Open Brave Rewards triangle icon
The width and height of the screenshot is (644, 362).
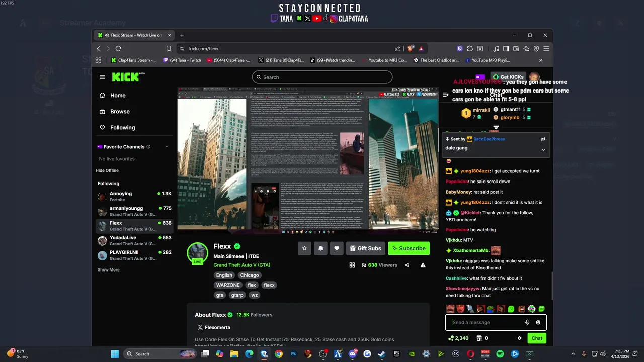pyautogui.click(x=421, y=49)
